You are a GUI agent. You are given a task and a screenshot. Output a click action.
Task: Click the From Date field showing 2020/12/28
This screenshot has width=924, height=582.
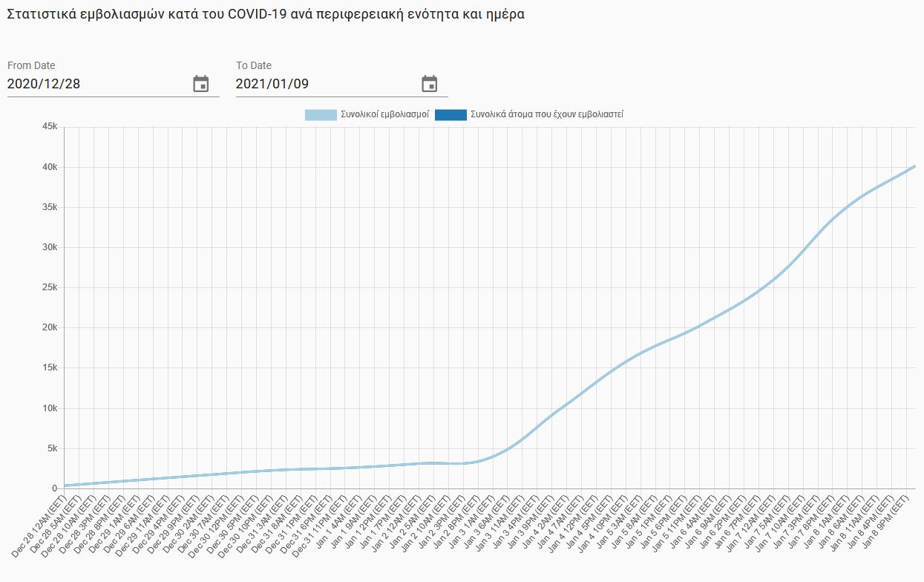[96, 84]
